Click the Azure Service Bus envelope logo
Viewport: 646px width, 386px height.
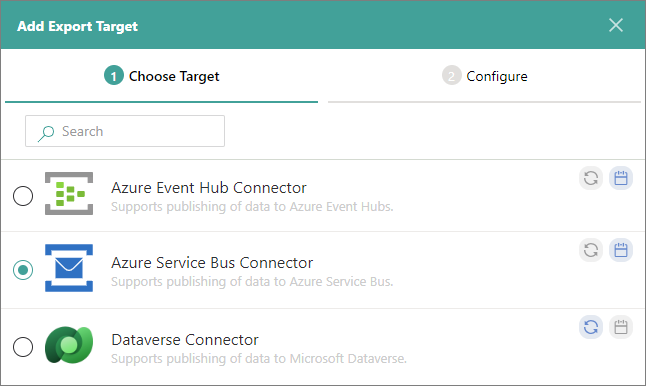pos(69,268)
